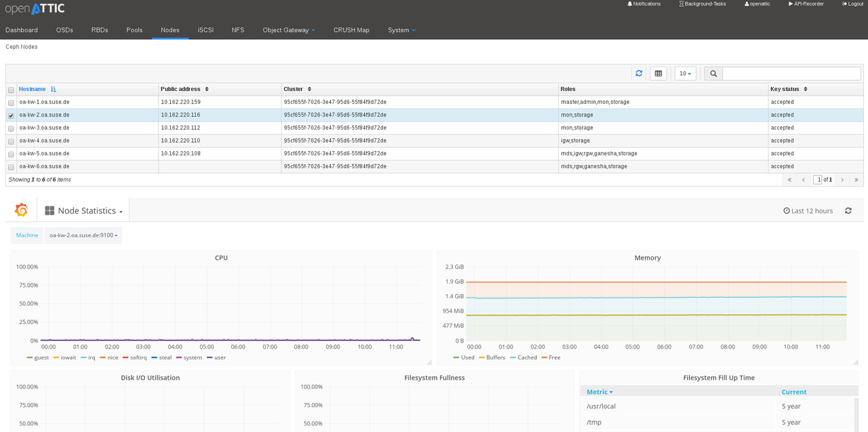Toggle select-all nodes checkbox
Image resolution: width=868 pixels, height=432 pixels.
11,90
